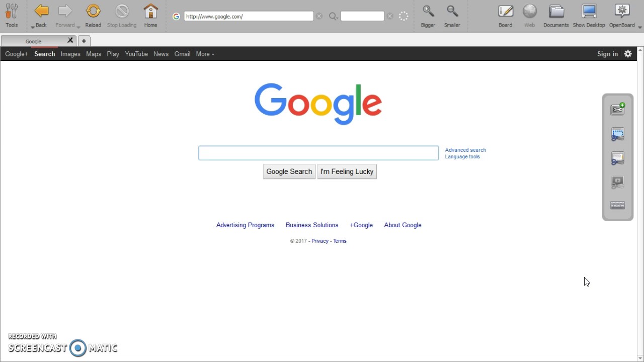This screenshot has width=644, height=362.
Task: Zoom in with the Bigger icon
Action: click(428, 11)
